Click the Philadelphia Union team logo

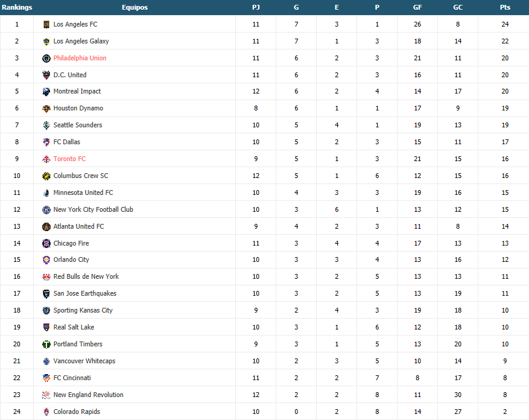[46, 59]
